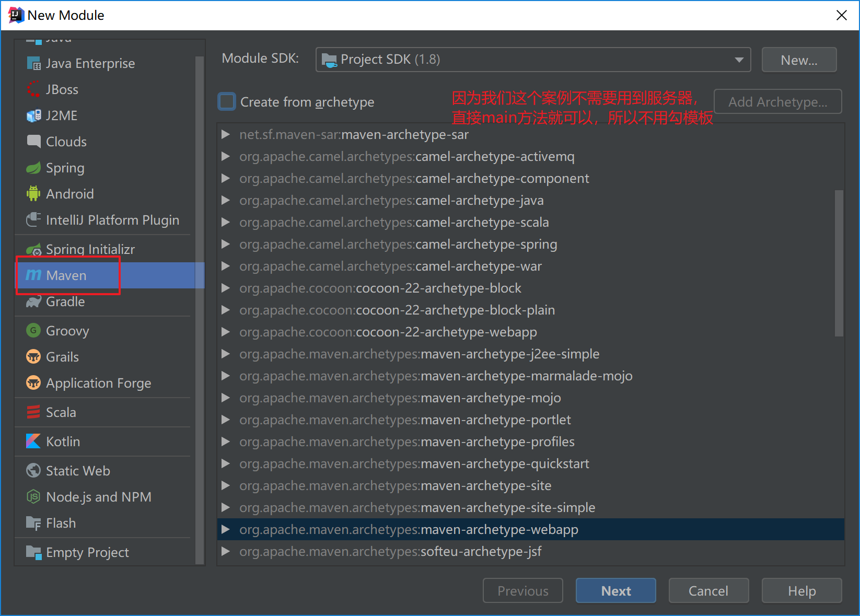
Task: Click the module type list scrollbar
Action: pos(199,309)
